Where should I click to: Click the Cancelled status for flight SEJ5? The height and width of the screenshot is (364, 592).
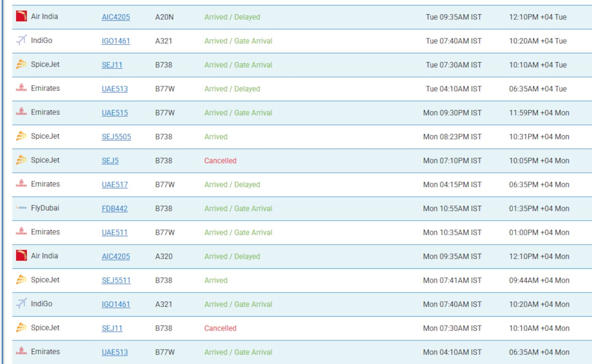tap(220, 161)
